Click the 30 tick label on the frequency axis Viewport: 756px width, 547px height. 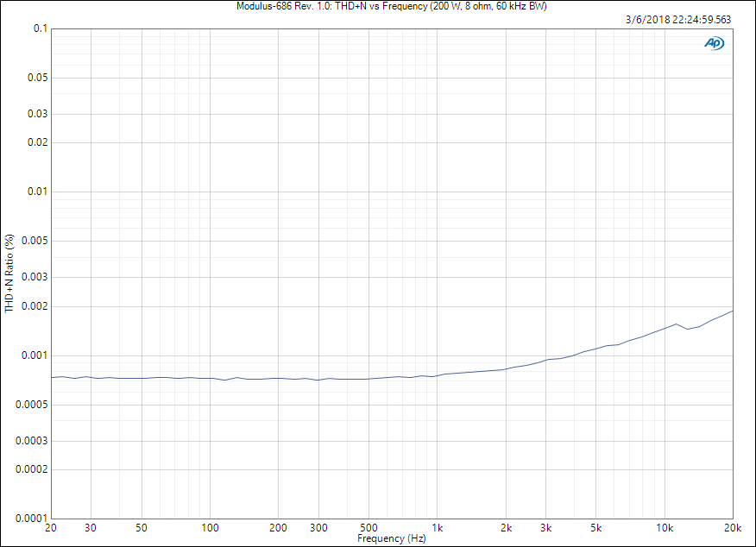(x=91, y=528)
